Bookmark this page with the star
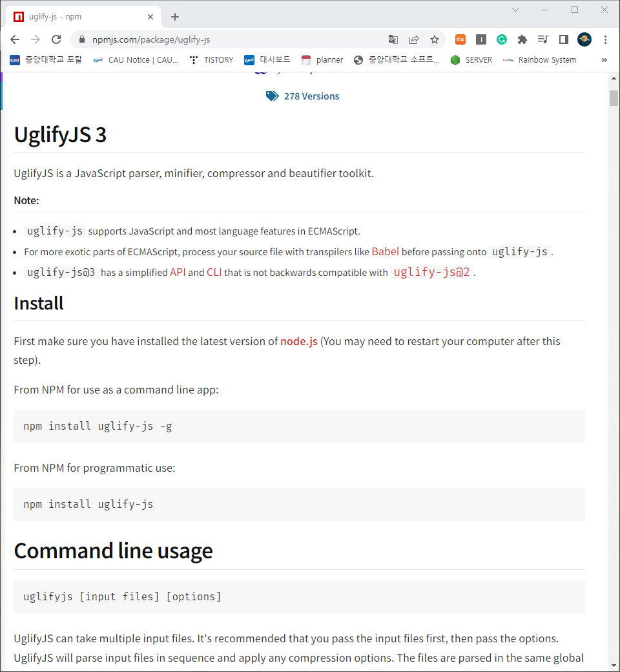 coord(435,39)
